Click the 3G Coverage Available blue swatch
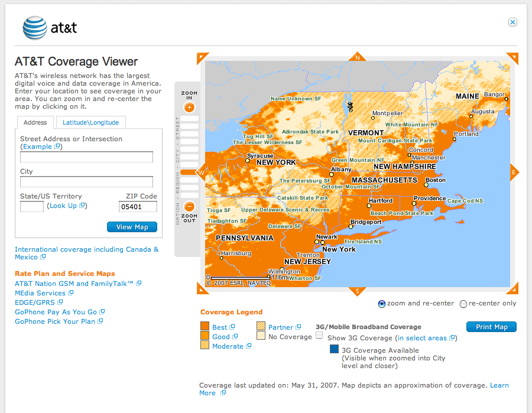The height and width of the screenshot is (413, 532). click(334, 349)
